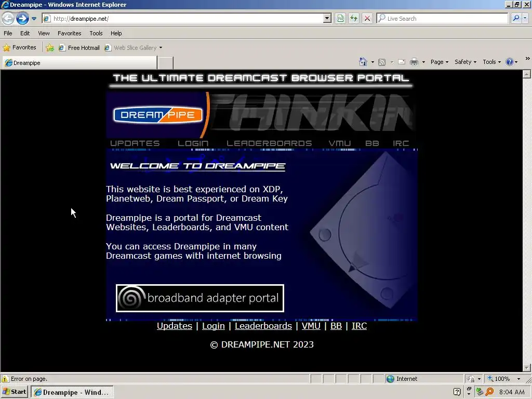Click the Live Search input box
The image size is (532, 399).
pos(442,19)
